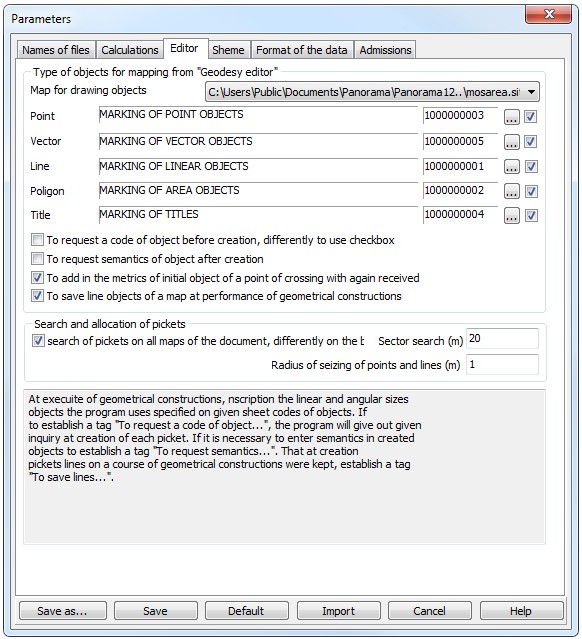This screenshot has height=639, width=582.
Task: Select the Editor tab
Action: coord(184,48)
